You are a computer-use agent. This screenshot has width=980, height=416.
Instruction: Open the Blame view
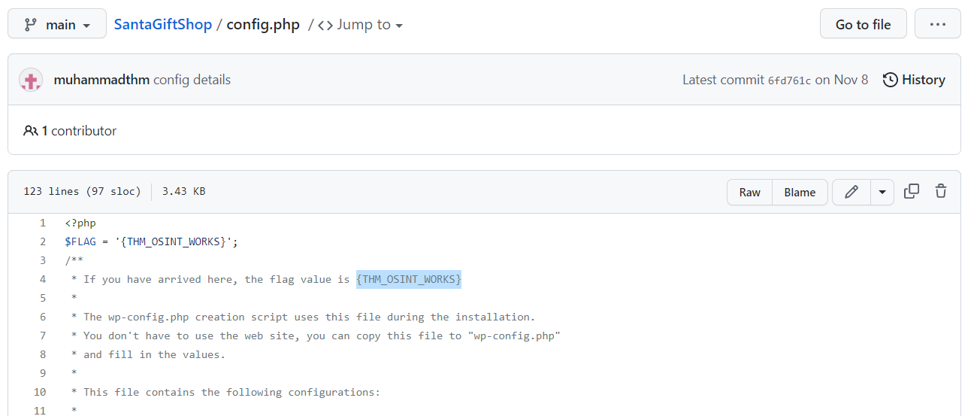point(800,192)
